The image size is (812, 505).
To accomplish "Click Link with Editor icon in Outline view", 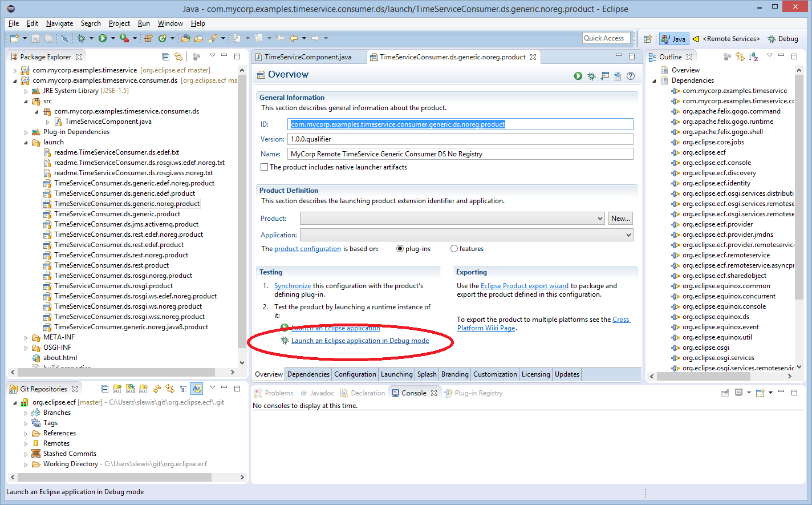I will click(740, 56).
